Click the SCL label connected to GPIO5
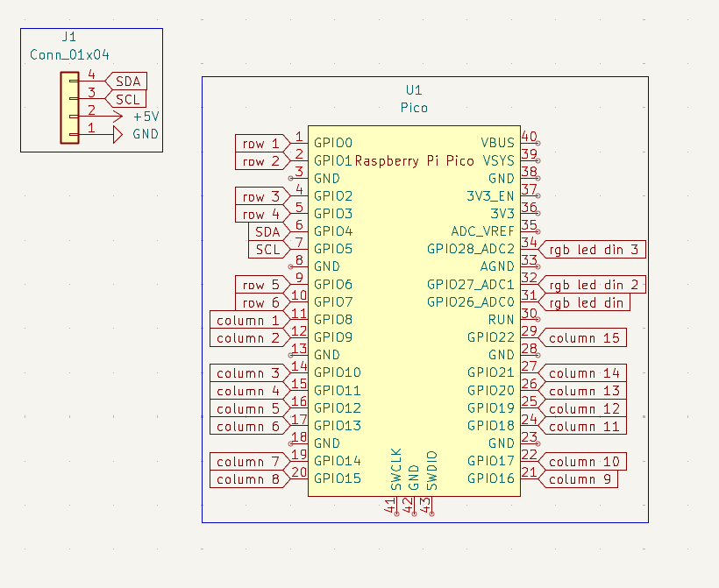This screenshot has width=719, height=588. click(x=267, y=249)
